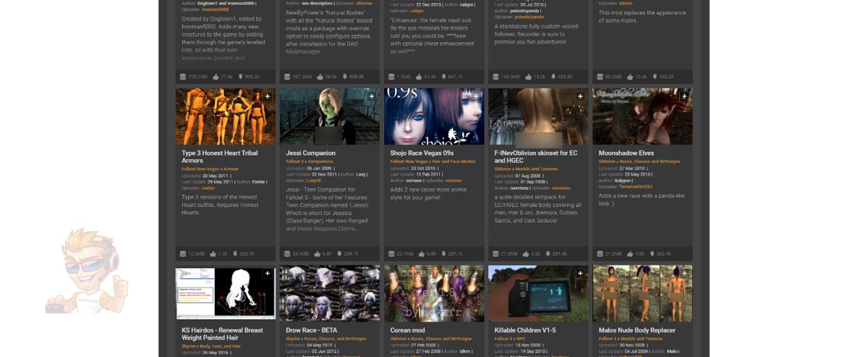Click download arrow icon on Shojo Race Vegas card
868x357 pixels.
pyautogui.click(x=443, y=253)
